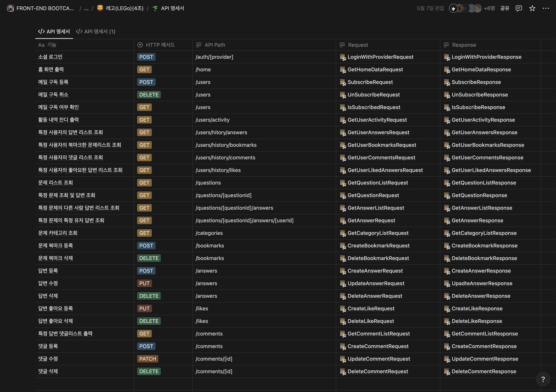Click the PATCH tag for 댓글 수정
Image resolution: width=556 pixels, height=392 pixels.
(x=147, y=359)
